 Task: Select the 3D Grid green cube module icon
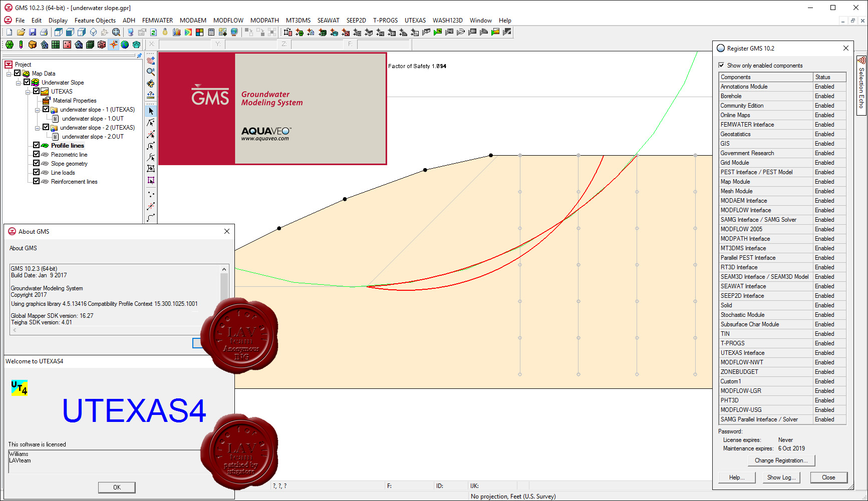click(x=90, y=45)
